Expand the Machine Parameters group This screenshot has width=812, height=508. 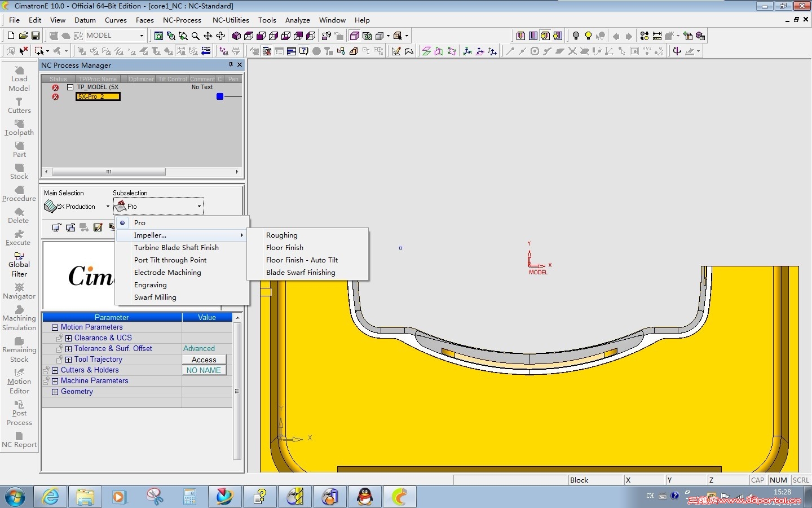click(55, 381)
